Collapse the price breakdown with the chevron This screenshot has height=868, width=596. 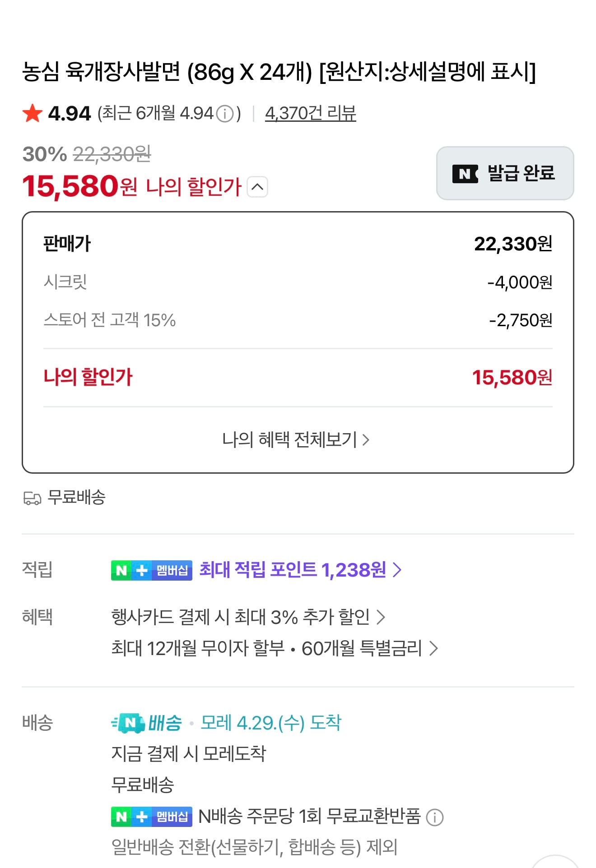click(258, 187)
